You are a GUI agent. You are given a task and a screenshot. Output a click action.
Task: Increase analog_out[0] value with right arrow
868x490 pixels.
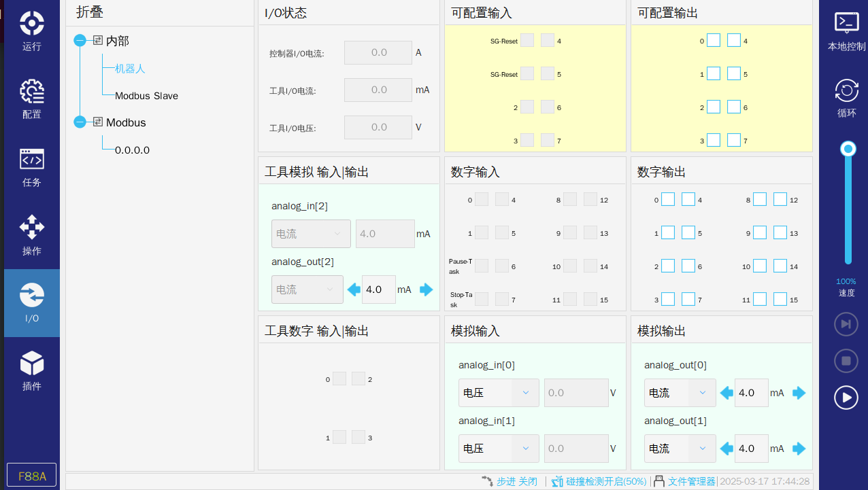[799, 393]
